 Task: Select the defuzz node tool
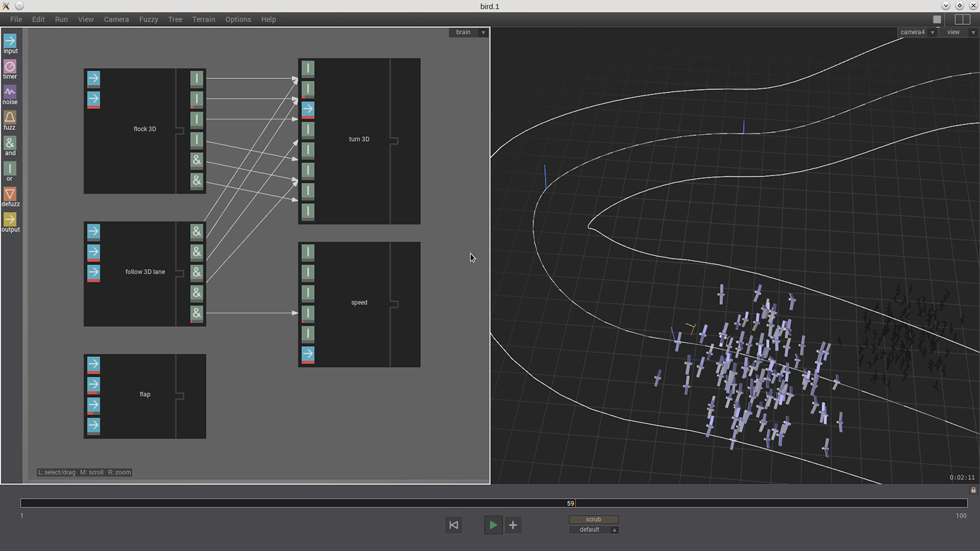(10, 195)
